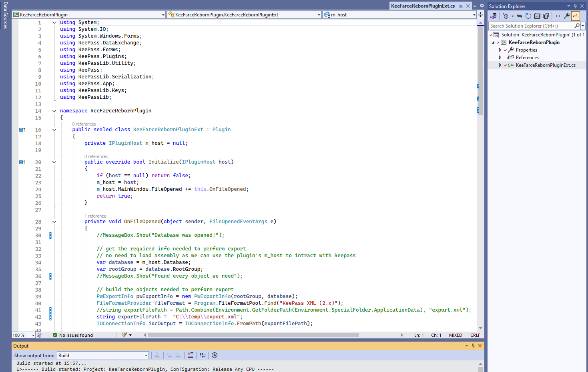
Task: Click the green No issues found indicator
Action: coord(73,335)
